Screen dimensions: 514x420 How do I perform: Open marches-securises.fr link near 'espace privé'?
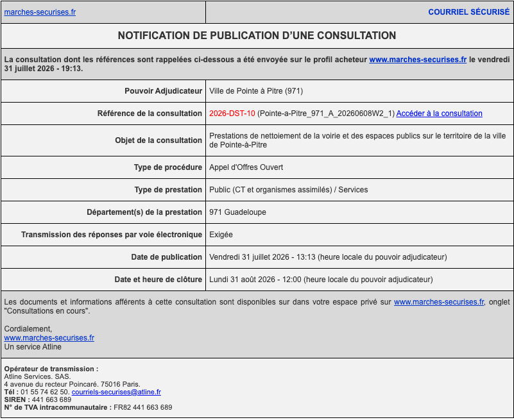point(439,302)
